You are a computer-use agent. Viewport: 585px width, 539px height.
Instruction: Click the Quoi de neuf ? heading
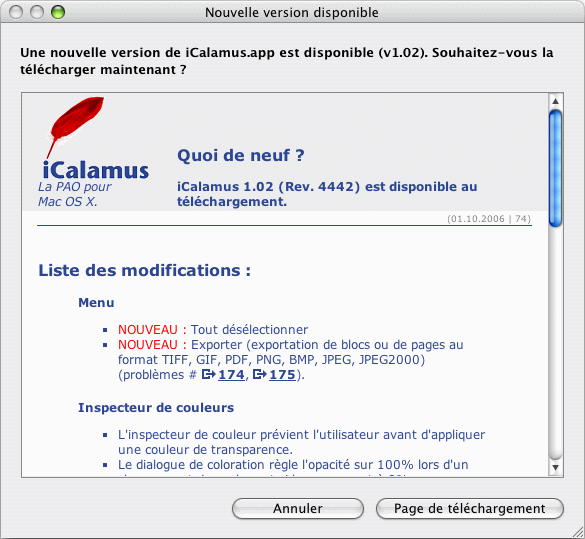click(x=241, y=155)
